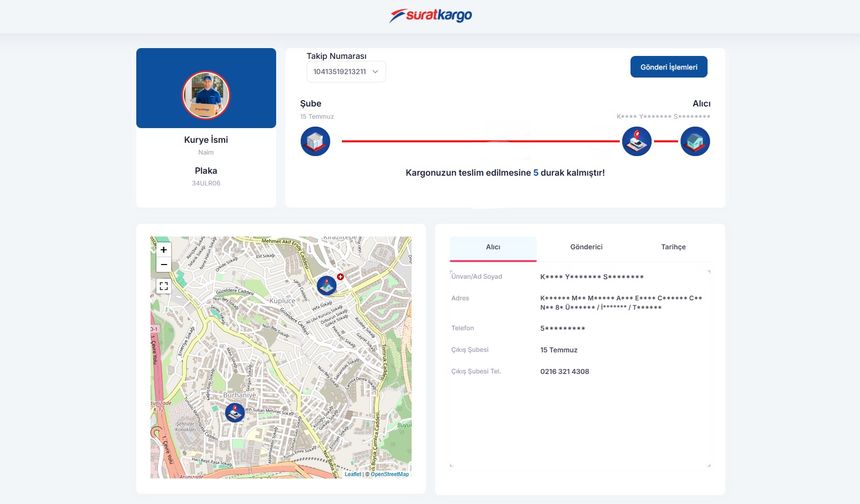Screen dimensions: 860x504
Task: Click the Alıcı heading above the progress line
Action: pos(701,104)
